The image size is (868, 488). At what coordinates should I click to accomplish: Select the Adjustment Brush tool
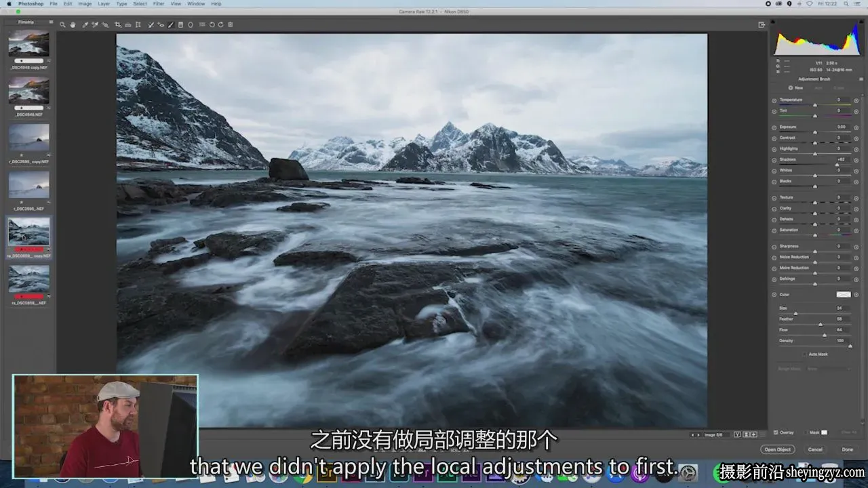pos(170,24)
